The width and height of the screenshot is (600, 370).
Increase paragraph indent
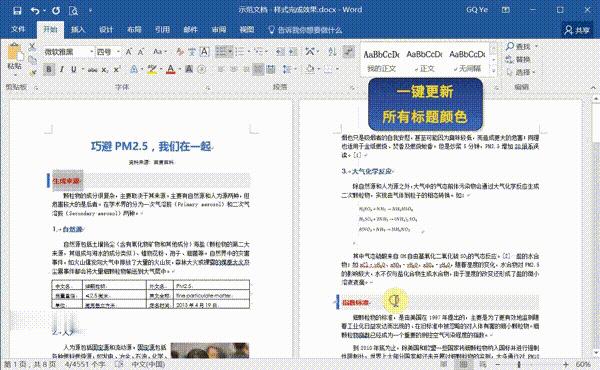[293, 52]
